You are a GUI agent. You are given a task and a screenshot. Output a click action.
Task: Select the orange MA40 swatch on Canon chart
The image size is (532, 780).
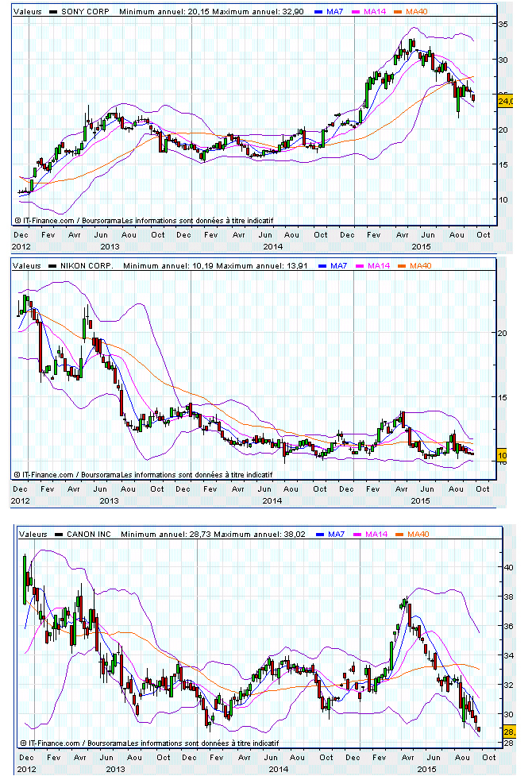(399, 535)
